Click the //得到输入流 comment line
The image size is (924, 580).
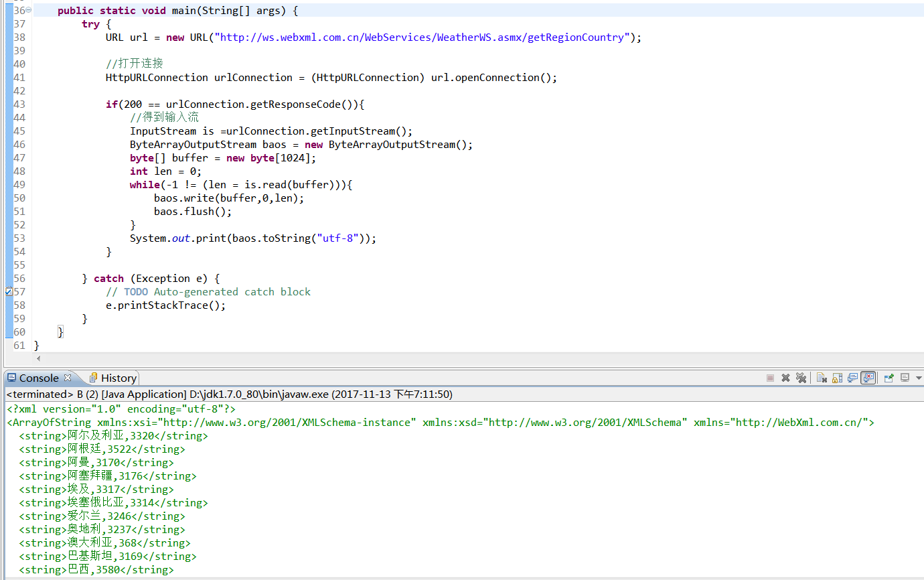click(164, 118)
